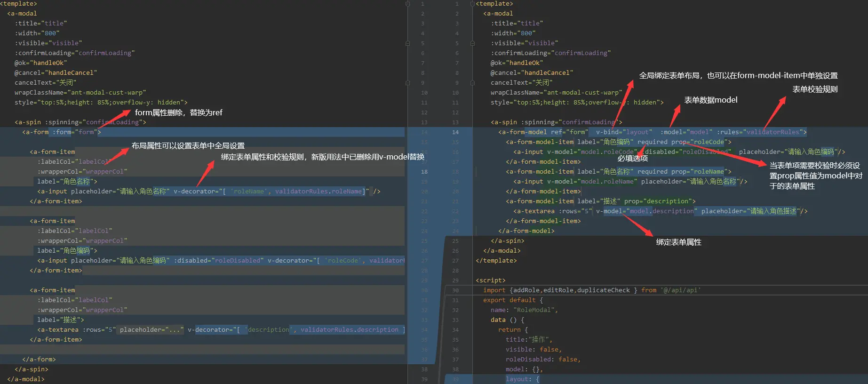
Task: Click validatorRules.roleName in left pane
Action: click(x=319, y=192)
